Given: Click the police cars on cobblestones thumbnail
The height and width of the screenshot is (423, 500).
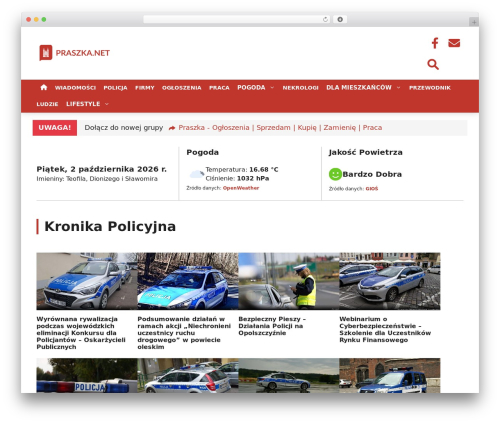Looking at the screenshot, I should 390,281.
